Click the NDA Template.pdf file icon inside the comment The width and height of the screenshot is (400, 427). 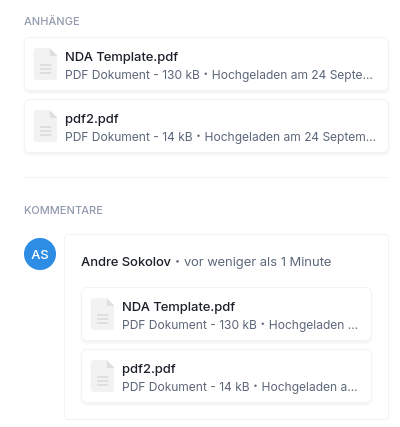[x=102, y=314]
